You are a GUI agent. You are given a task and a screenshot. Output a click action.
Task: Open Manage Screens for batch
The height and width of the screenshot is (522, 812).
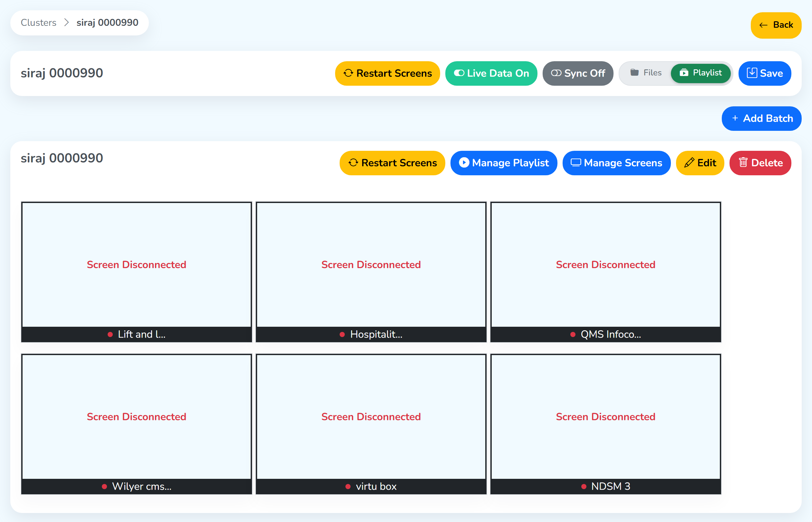(x=616, y=163)
